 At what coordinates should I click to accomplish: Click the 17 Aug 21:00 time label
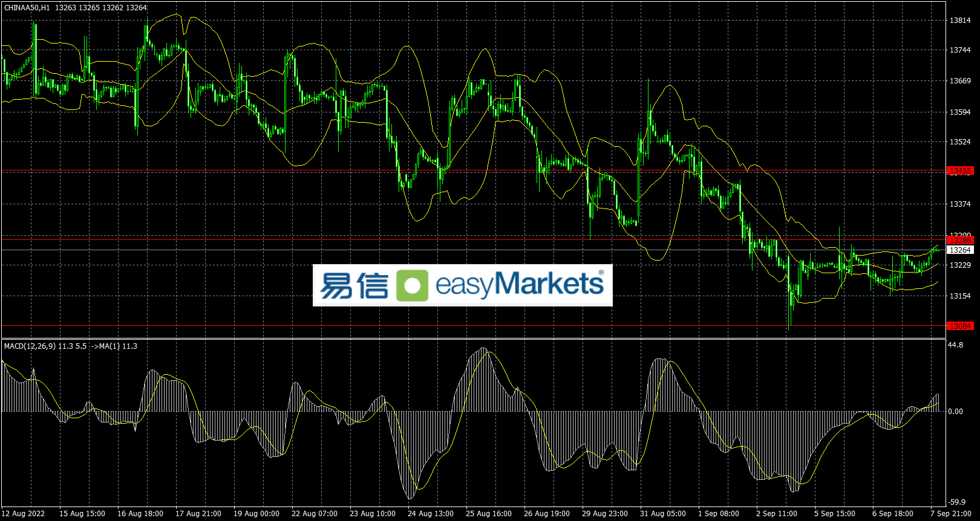[198, 514]
